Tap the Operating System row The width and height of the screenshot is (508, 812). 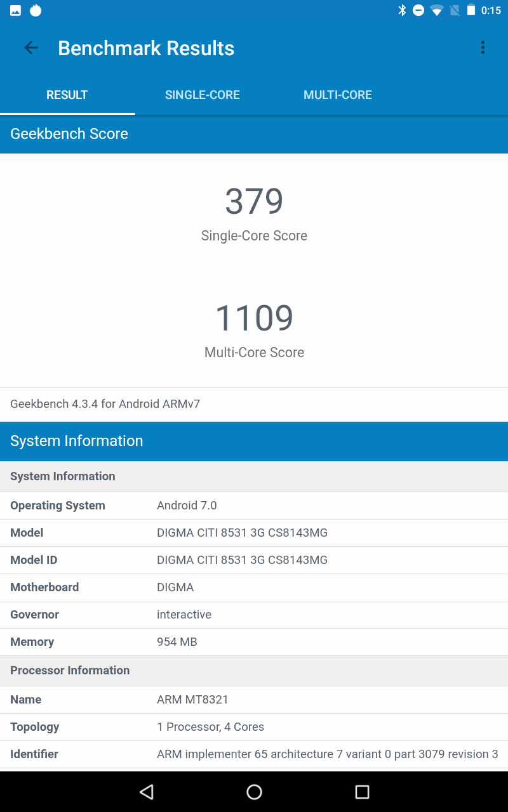coord(254,506)
